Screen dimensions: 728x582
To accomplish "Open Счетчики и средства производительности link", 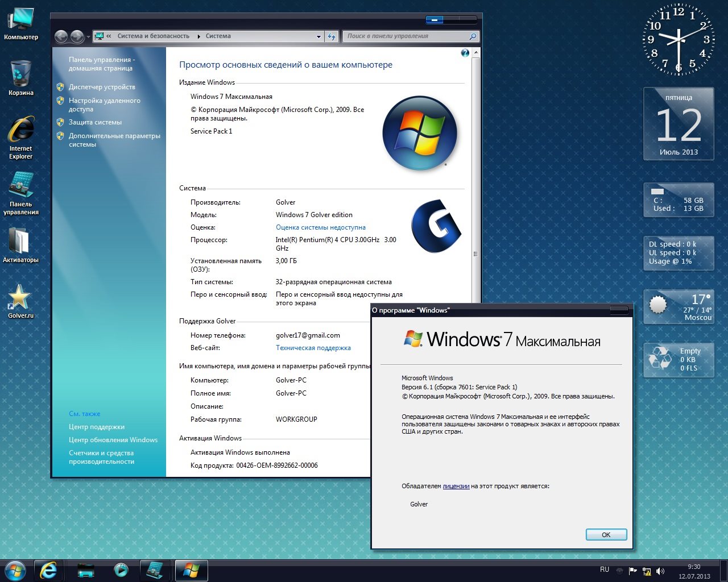I will [x=101, y=457].
